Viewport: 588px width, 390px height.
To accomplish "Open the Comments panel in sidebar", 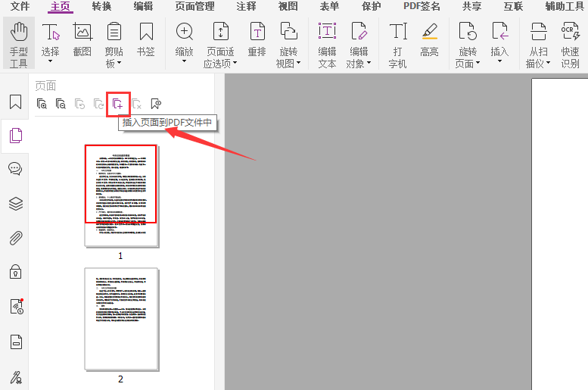I will pyautogui.click(x=15, y=169).
